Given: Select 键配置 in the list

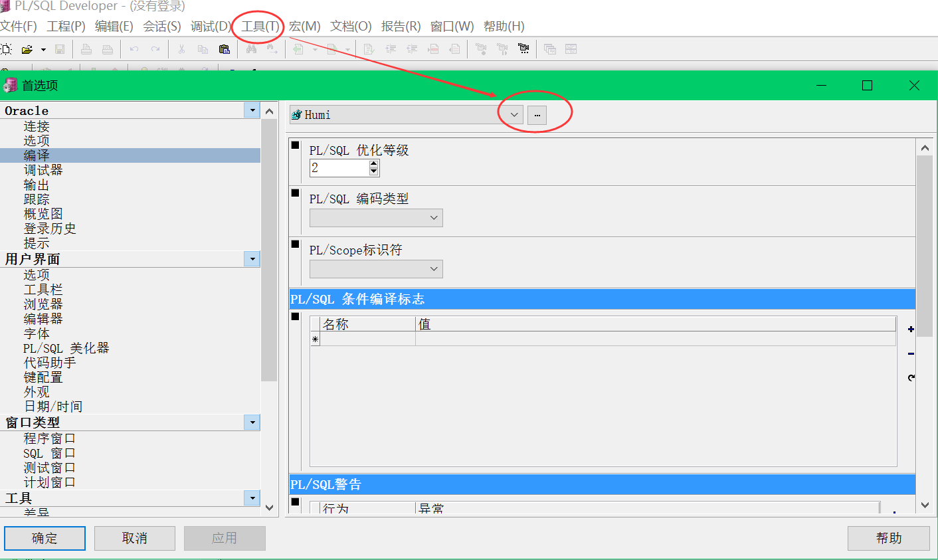Looking at the screenshot, I should point(43,377).
